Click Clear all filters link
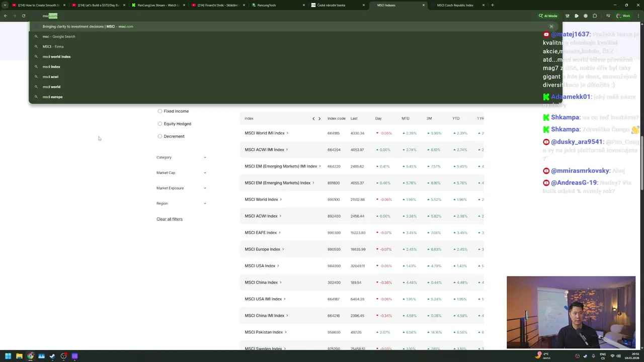Screen dimensions: 644x362 [x=170, y=219]
